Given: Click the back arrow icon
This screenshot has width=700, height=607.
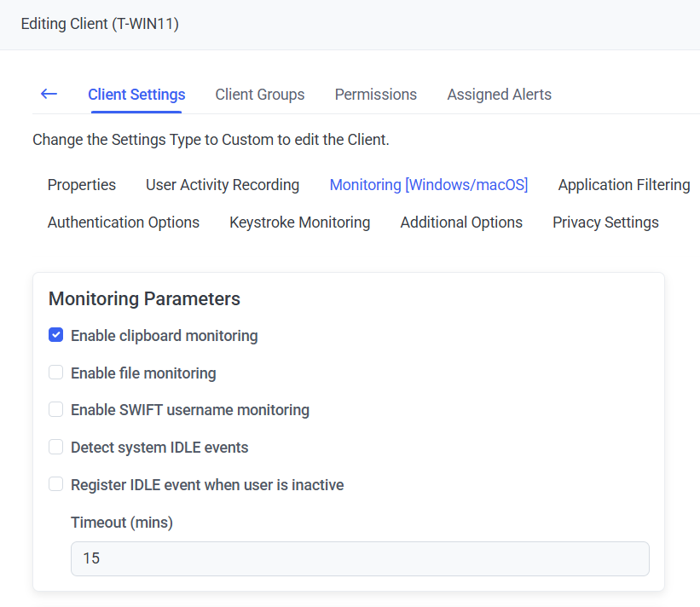Looking at the screenshot, I should 49,94.
